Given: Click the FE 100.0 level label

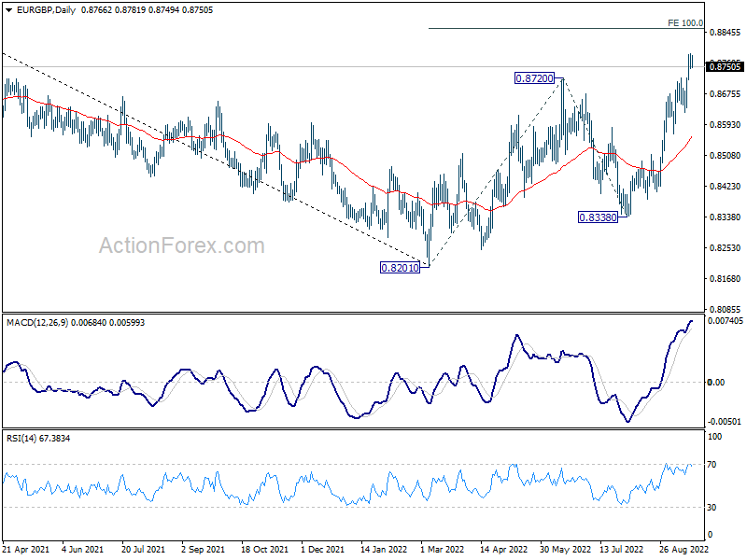Looking at the screenshot, I should point(685,22).
